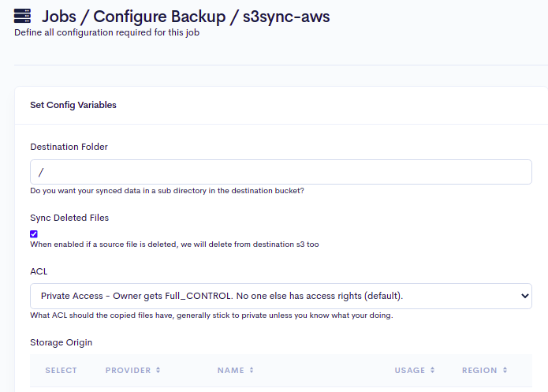Click the Name column sort arrows
This screenshot has width=548, height=392.
(x=252, y=370)
